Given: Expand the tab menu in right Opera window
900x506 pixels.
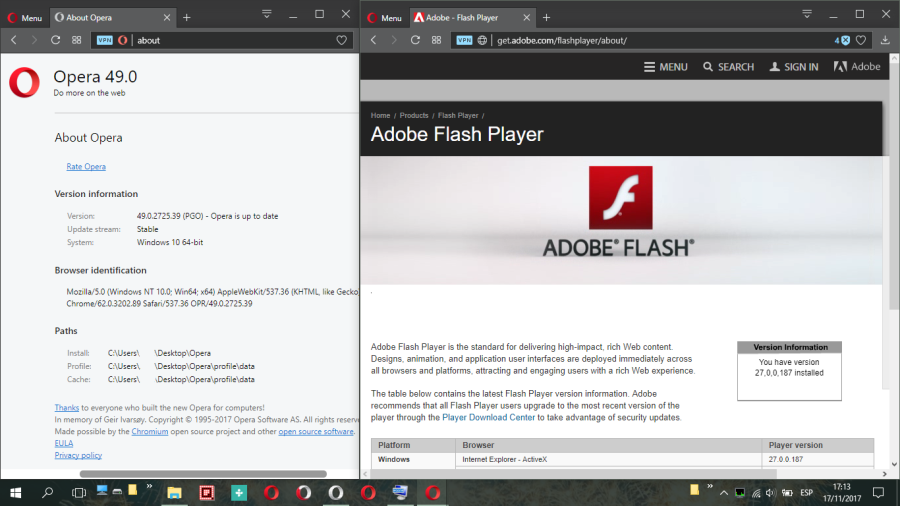Looking at the screenshot, I should click(806, 14).
